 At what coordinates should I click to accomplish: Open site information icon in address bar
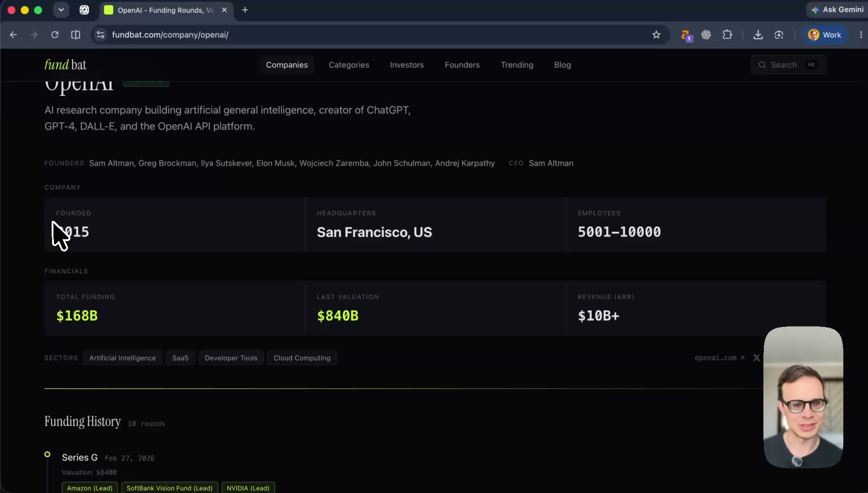click(101, 35)
